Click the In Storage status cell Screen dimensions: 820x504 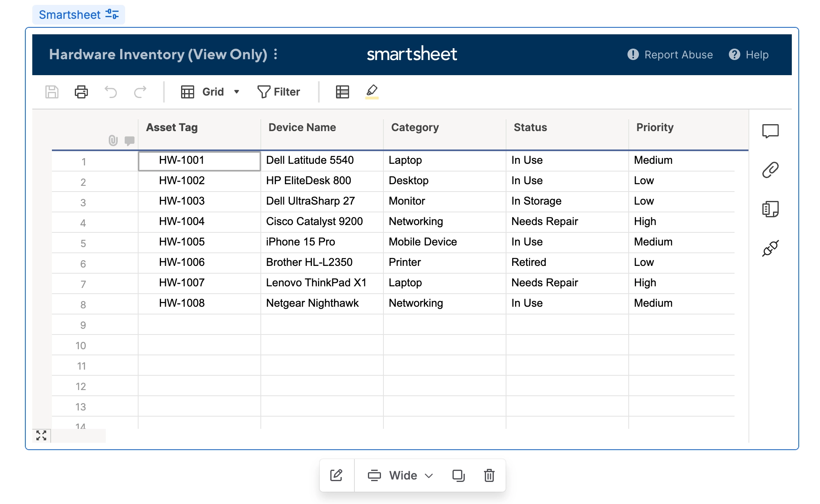[567, 202]
